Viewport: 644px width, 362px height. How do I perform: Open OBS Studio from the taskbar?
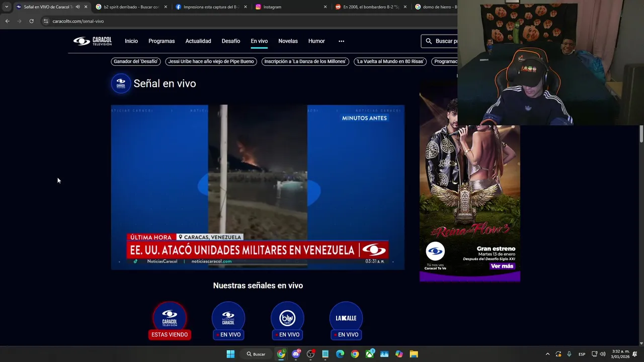click(310, 354)
